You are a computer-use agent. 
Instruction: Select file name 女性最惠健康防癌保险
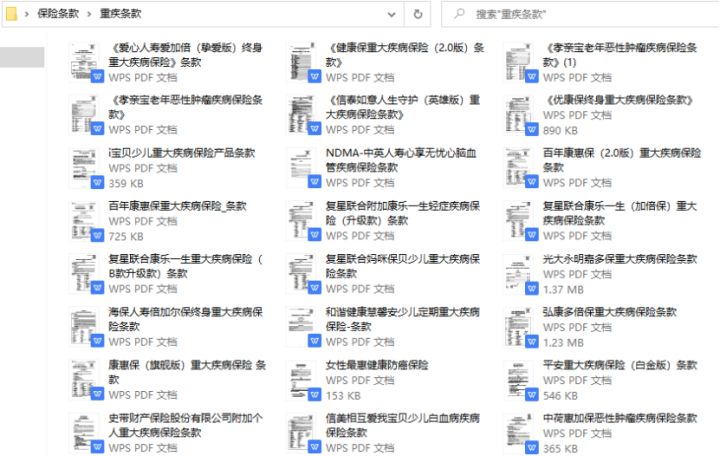(x=377, y=365)
